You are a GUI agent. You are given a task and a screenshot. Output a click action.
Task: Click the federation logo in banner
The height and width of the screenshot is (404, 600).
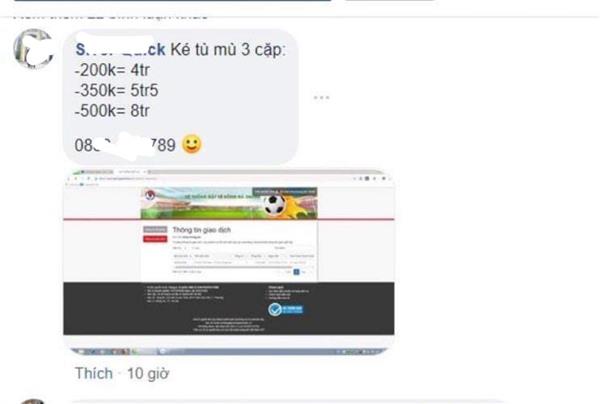click(150, 195)
